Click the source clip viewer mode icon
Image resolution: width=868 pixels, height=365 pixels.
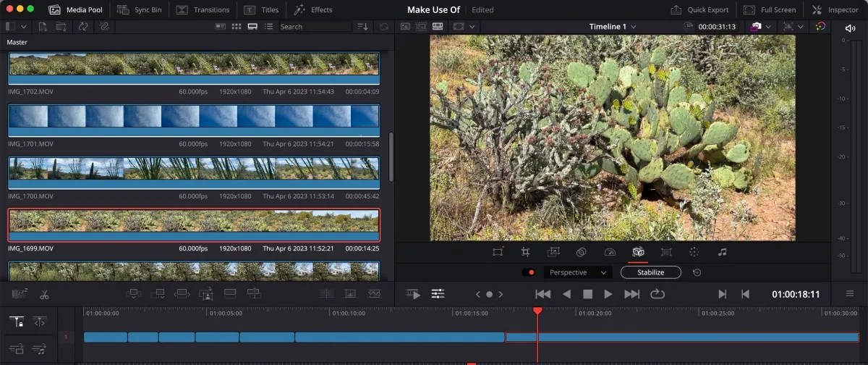[405, 26]
